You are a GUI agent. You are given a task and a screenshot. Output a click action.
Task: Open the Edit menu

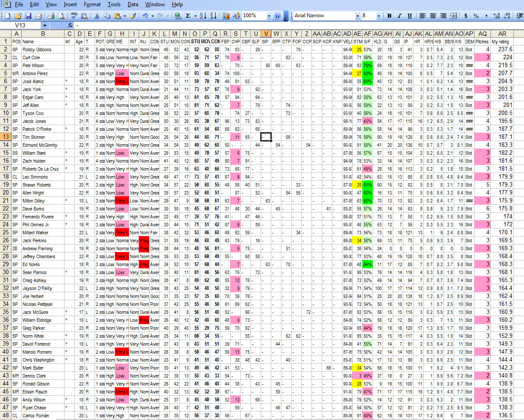coord(34,4)
